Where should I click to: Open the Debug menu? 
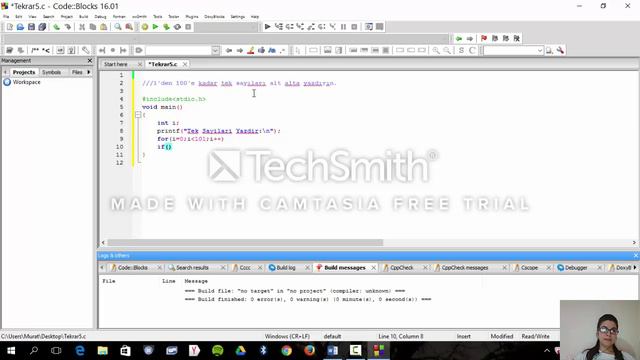(100, 17)
